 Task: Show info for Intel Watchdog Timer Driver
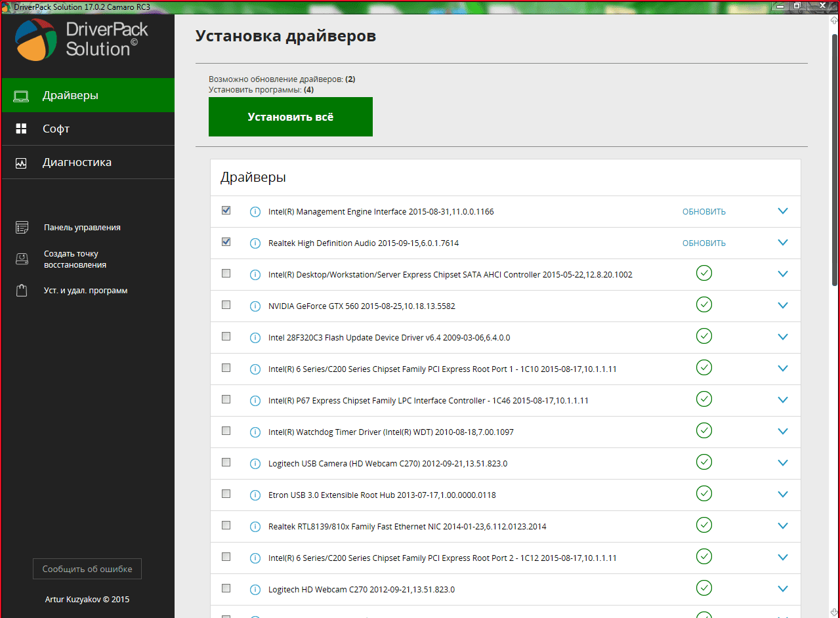[255, 432]
